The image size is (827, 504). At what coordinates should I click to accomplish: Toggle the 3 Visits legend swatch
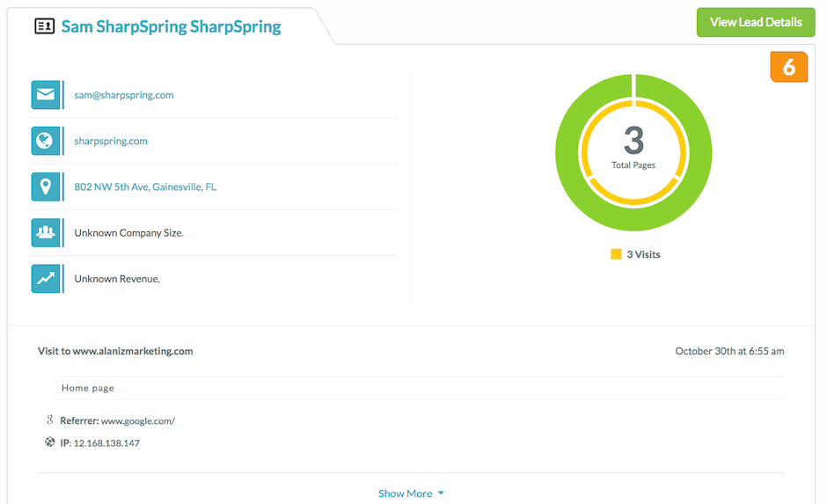tap(616, 254)
